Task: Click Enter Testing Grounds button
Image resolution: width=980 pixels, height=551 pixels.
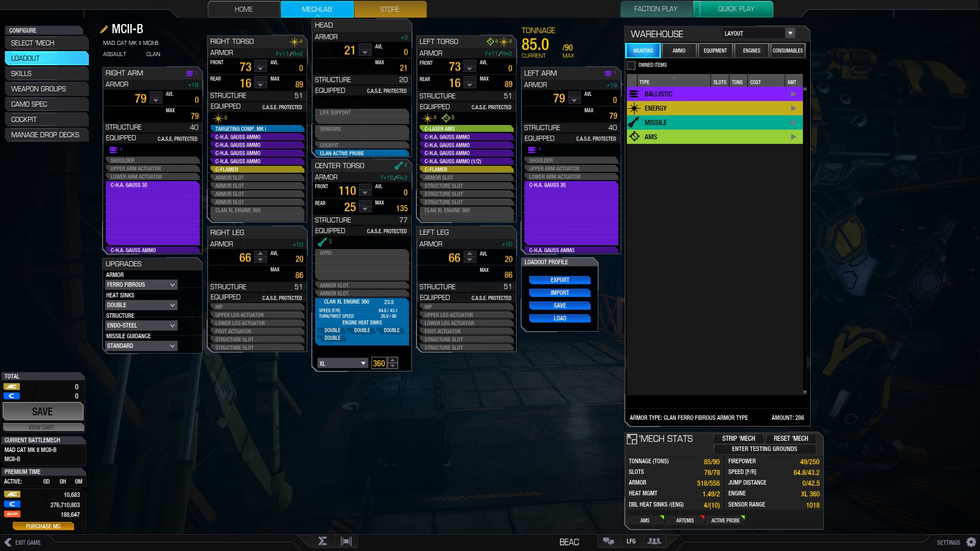Action: tap(765, 449)
